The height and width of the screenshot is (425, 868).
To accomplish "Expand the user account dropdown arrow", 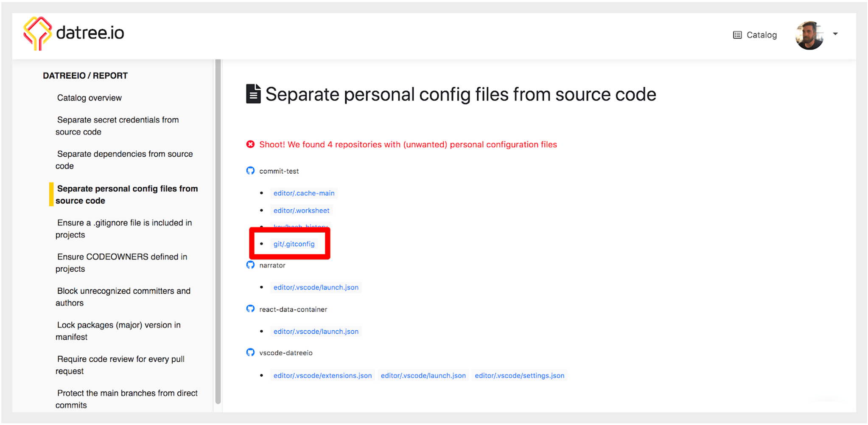I will pyautogui.click(x=835, y=34).
